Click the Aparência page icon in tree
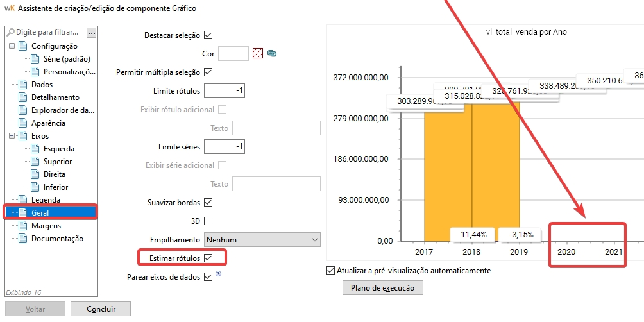 [x=23, y=123]
